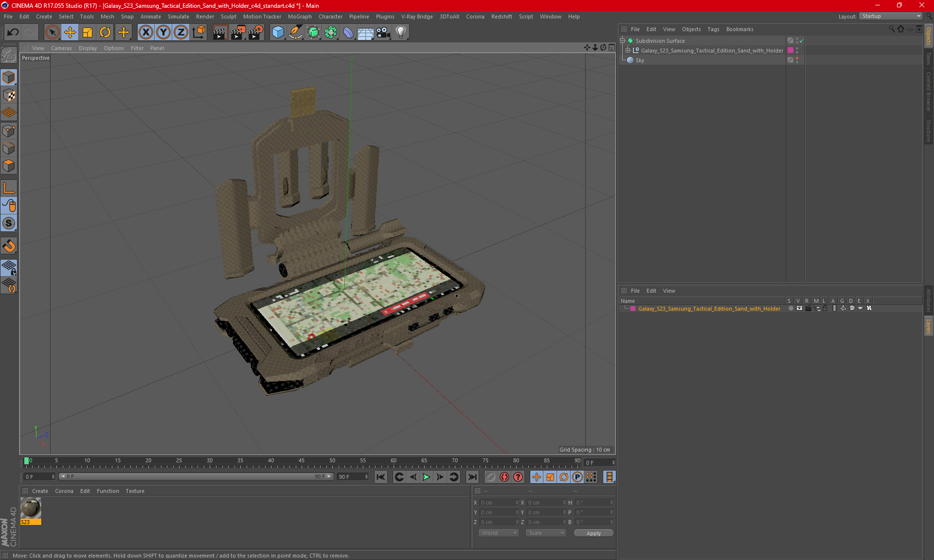The width and height of the screenshot is (934, 560).
Task: Add a Light object
Action: [x=401, y=32]
